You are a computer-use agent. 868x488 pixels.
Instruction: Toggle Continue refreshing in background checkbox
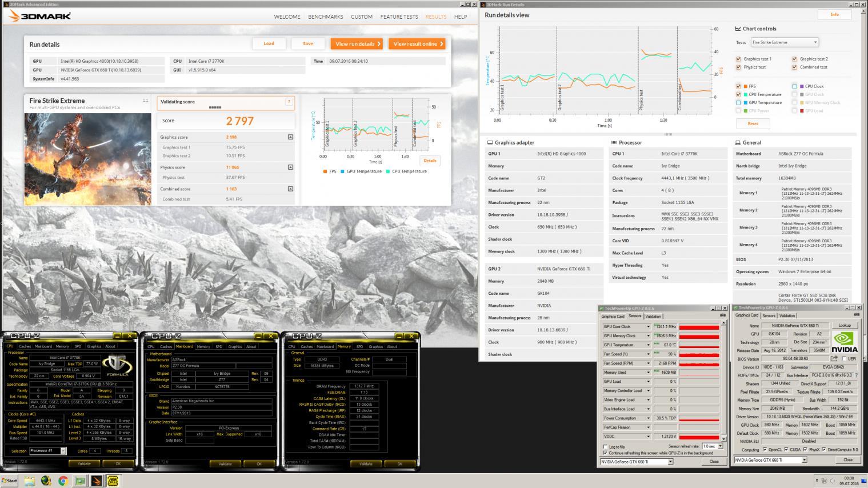coord(606,453)
